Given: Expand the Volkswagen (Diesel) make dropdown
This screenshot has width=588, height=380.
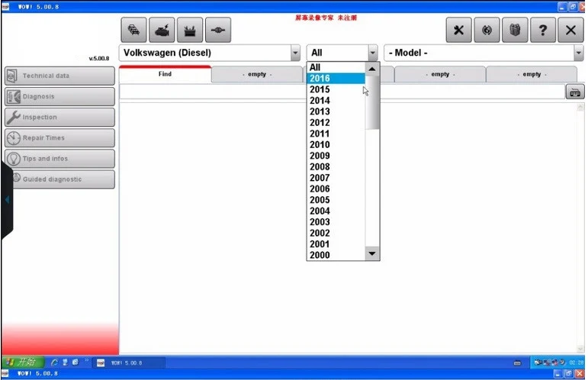Looking at the screenshot, I should click(x=295, y=53).
